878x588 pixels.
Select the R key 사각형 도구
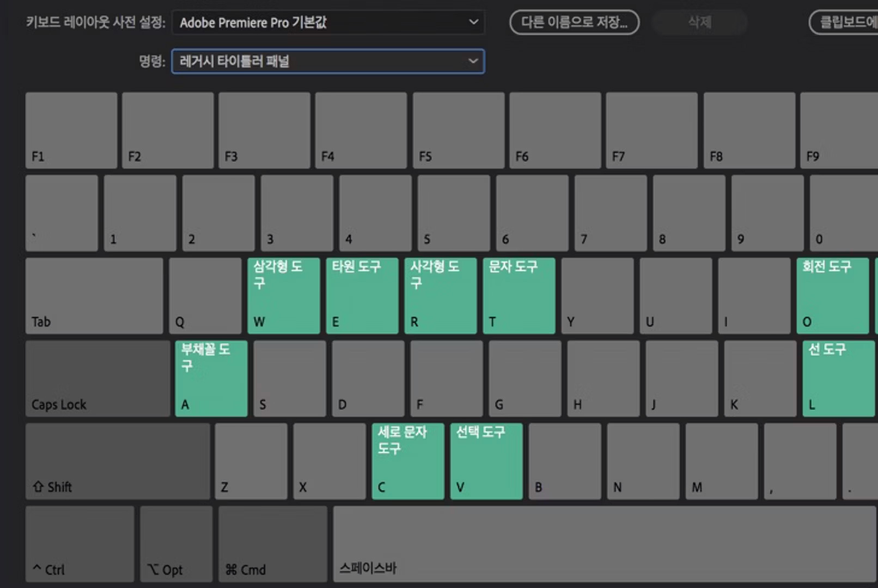point(440,296)
